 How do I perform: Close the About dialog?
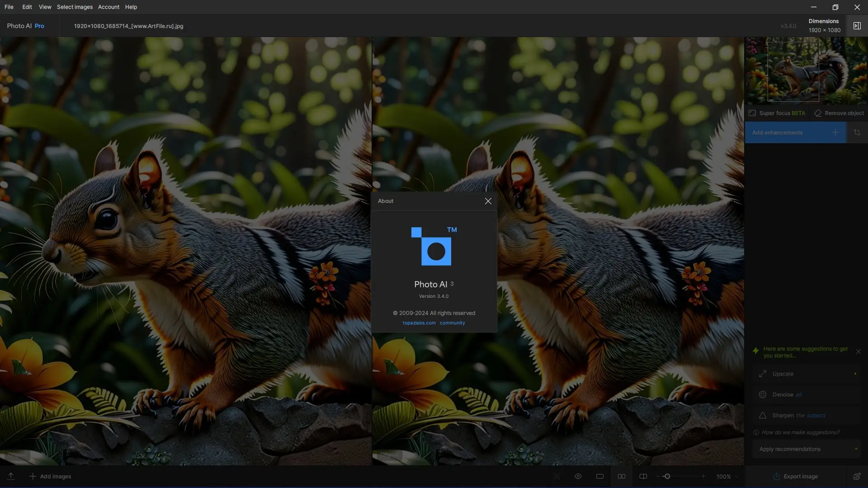[488, 201]
